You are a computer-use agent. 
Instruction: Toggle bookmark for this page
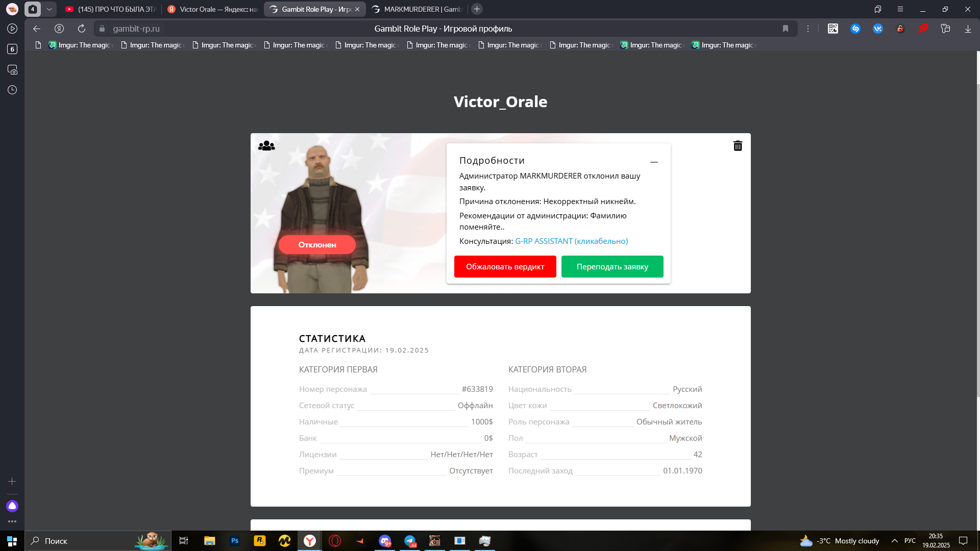786,29
